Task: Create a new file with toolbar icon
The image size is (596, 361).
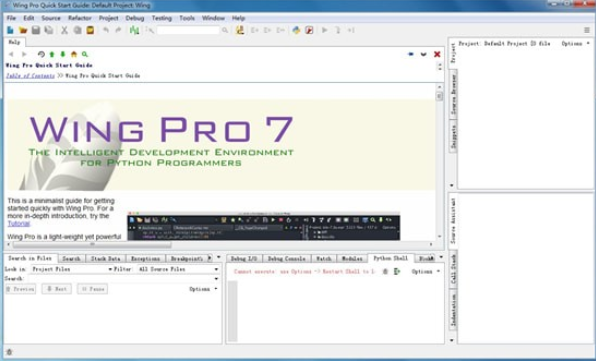Action: 10,30
